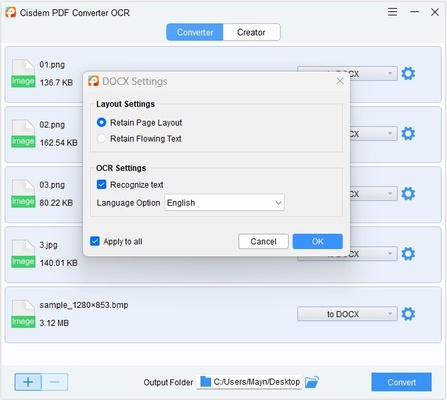Viewport: 447px width, 400px height.
Task: Open the Language Option dropdown
Action: click(x=224, y=203)
